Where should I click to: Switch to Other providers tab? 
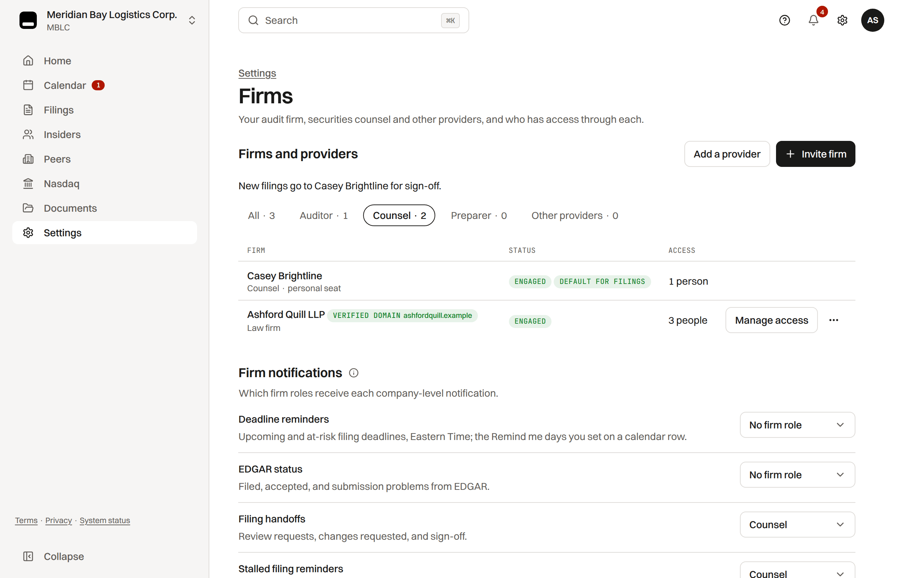(575, 216)
